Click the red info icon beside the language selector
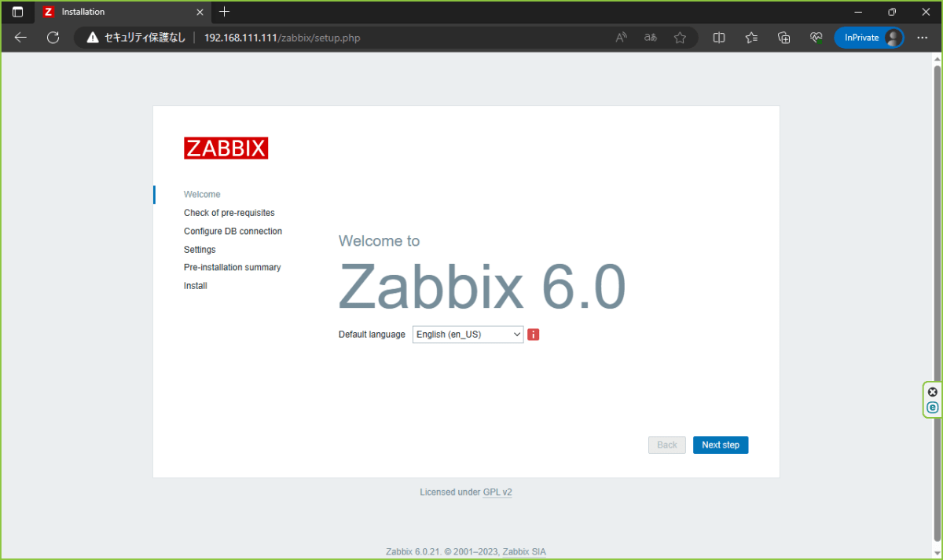This screenshot has height=560, width=943. coord(533,334)
